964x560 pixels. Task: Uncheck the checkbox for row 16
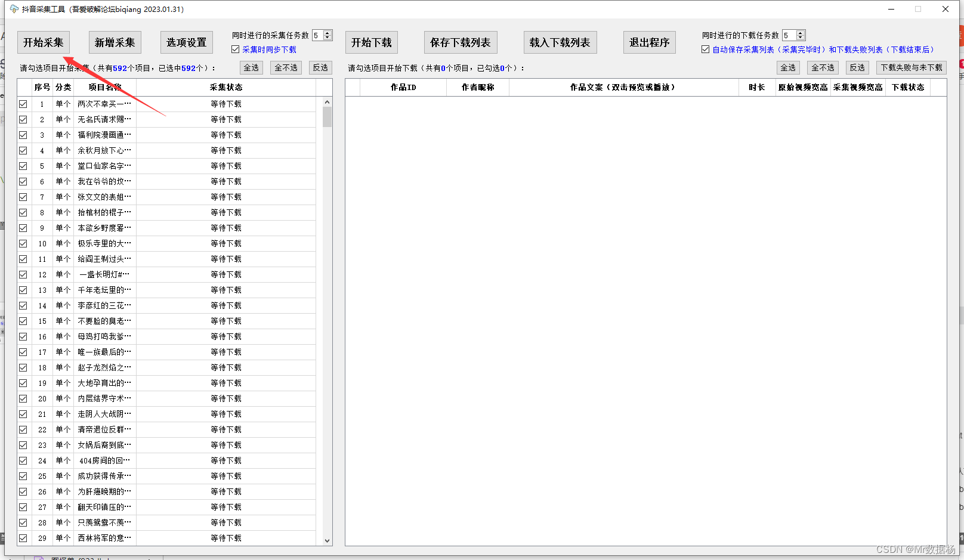coord(23,336)
